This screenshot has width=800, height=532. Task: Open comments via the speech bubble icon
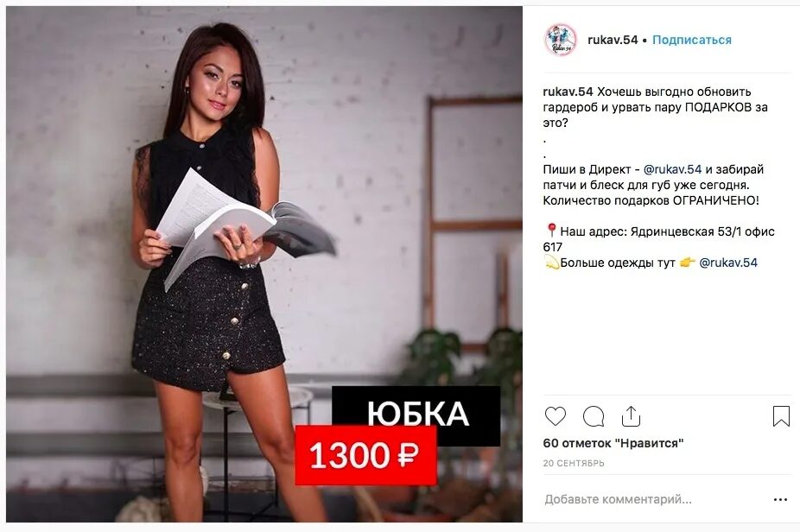click(x=594, y=416)
